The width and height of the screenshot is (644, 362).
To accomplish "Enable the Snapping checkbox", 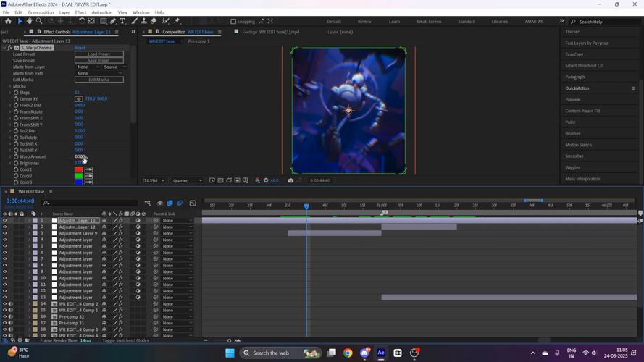I will click(x=233, y=21).
